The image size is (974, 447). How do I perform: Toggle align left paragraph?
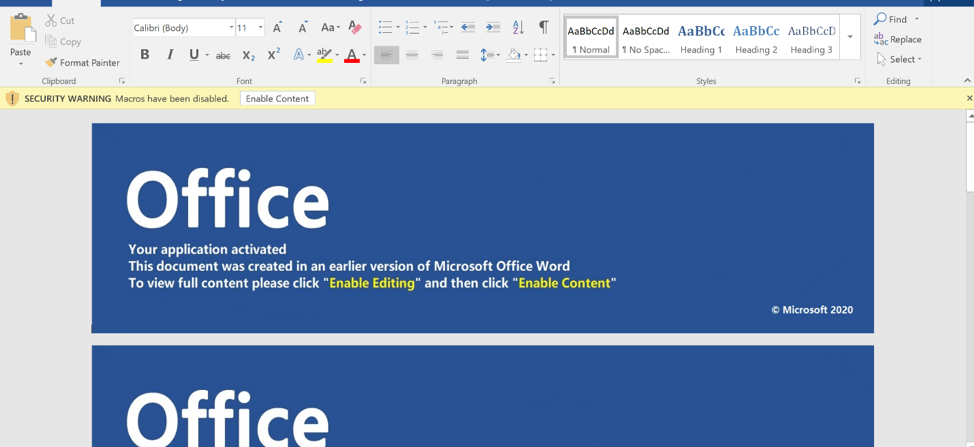click(x=386, y=55)
